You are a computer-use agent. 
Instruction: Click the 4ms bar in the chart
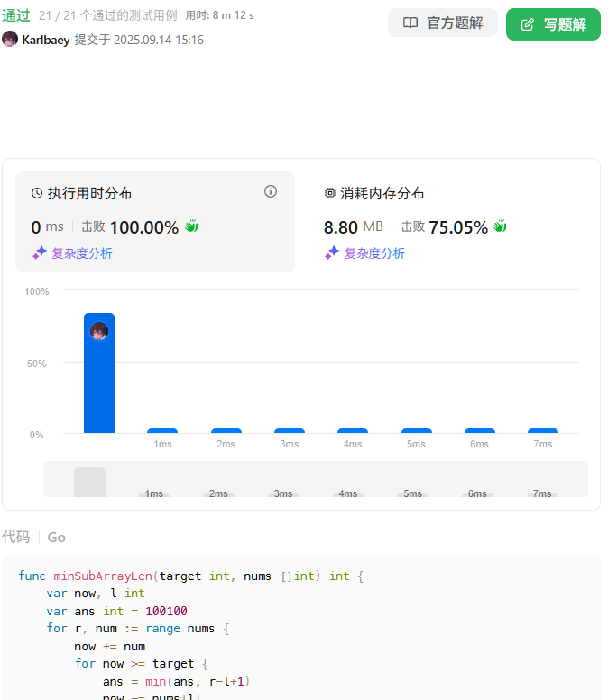point(353,431)
